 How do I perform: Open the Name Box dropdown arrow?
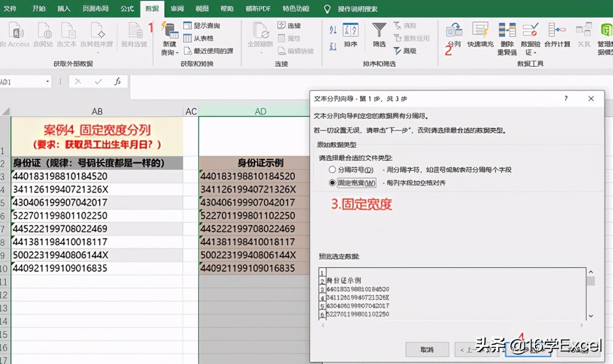(48, 81)
